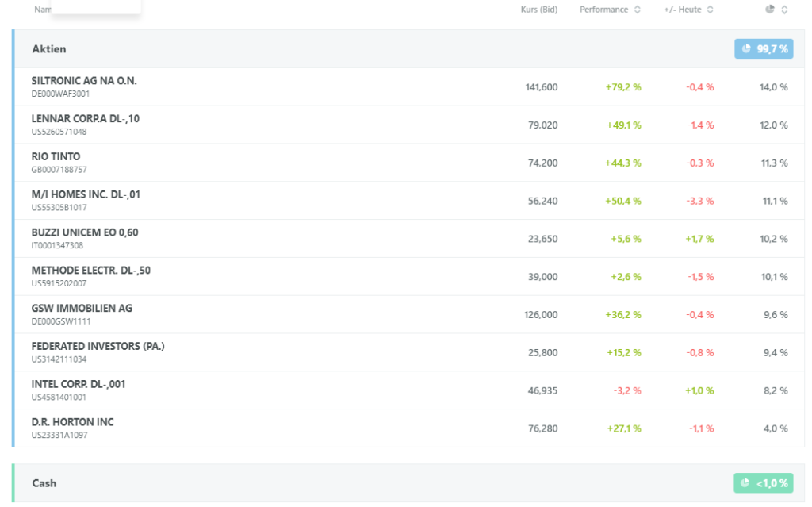812x507 pixels.
Task: Click ISIN IT0001347308
Action: (57, 245)
